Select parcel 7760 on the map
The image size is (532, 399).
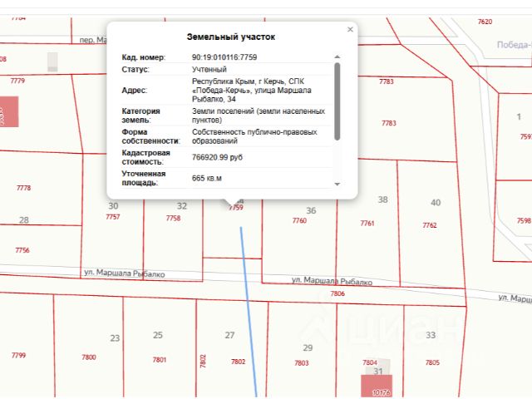[x=299, y=221]
